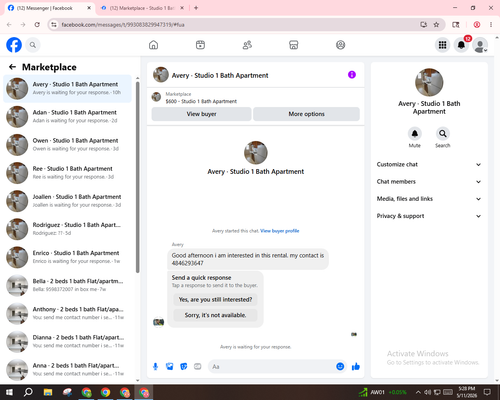Open Joallen - Studio 1 Bath Apartment chat

pos(67,201)
